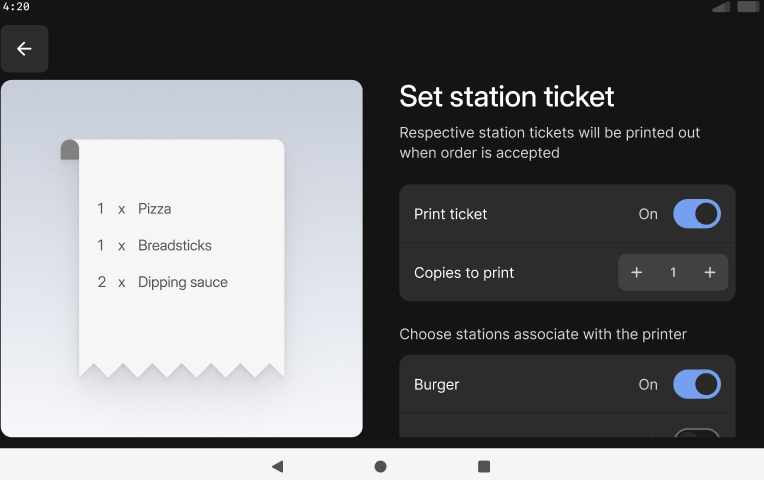Click the gray paper roll on ticket preview

click(70, 150)
